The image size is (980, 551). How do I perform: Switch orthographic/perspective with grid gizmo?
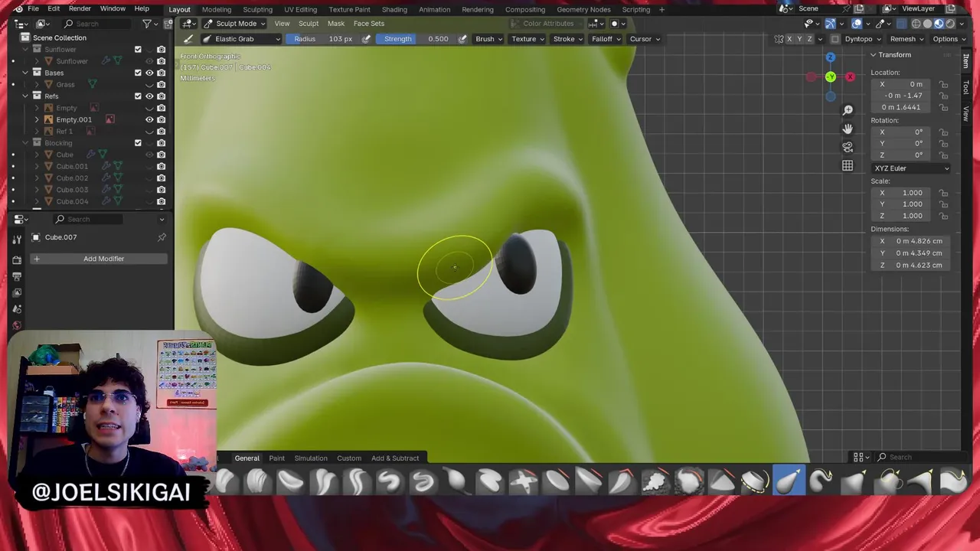click(848, 165)
